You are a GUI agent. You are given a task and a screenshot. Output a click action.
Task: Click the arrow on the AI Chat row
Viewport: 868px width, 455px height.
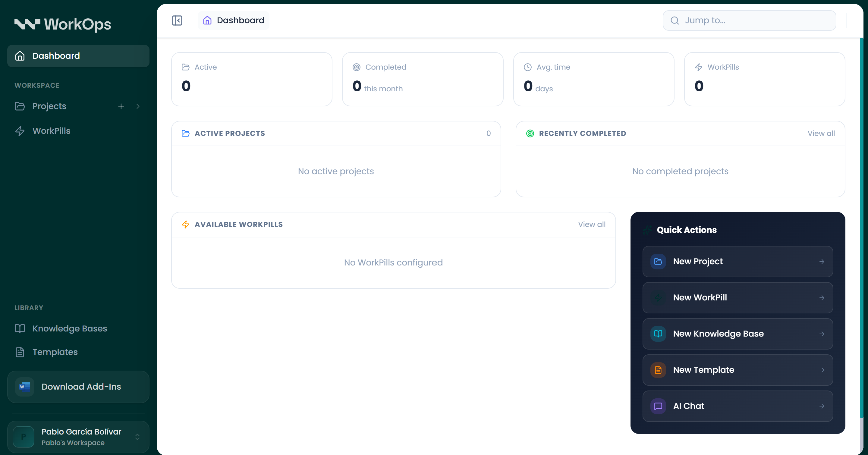click(822, 406)
